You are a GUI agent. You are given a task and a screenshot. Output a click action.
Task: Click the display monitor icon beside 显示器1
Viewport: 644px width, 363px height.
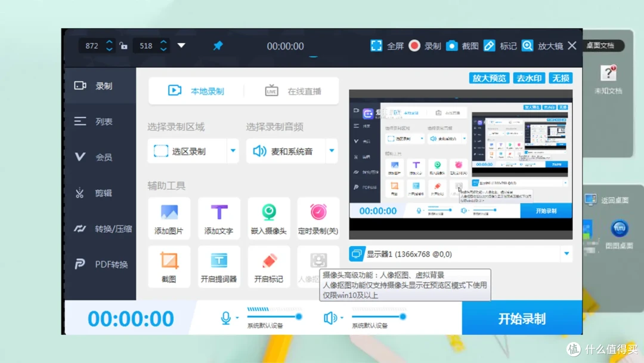coord(357,254)
